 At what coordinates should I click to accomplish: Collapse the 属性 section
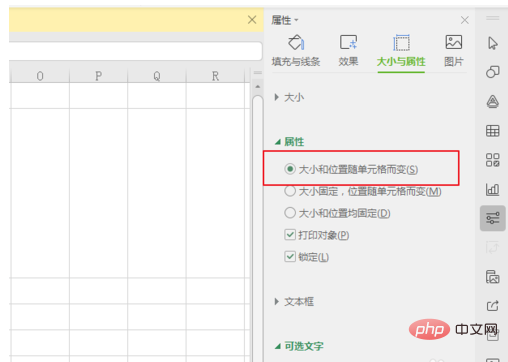click(289, 142)
